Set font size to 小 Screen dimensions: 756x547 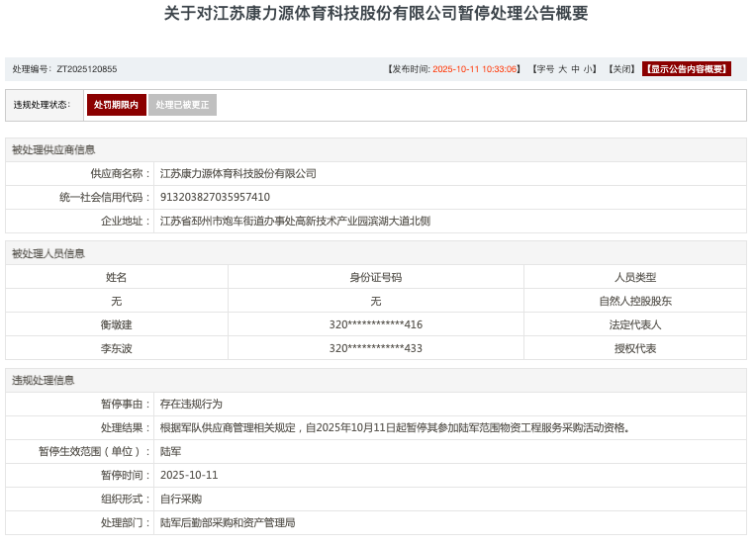[x=588, y=69]
